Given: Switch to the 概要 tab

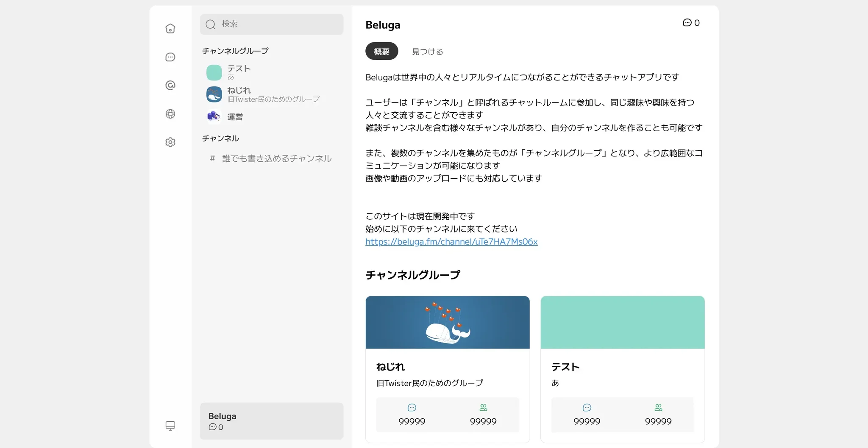Looking at the screenshot, I should [x=381, y=51].
